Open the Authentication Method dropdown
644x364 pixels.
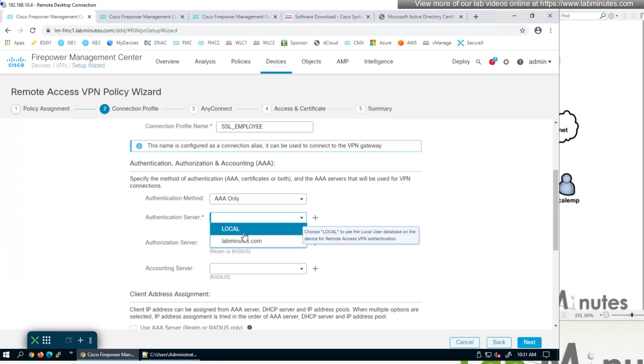pos(258,199)
